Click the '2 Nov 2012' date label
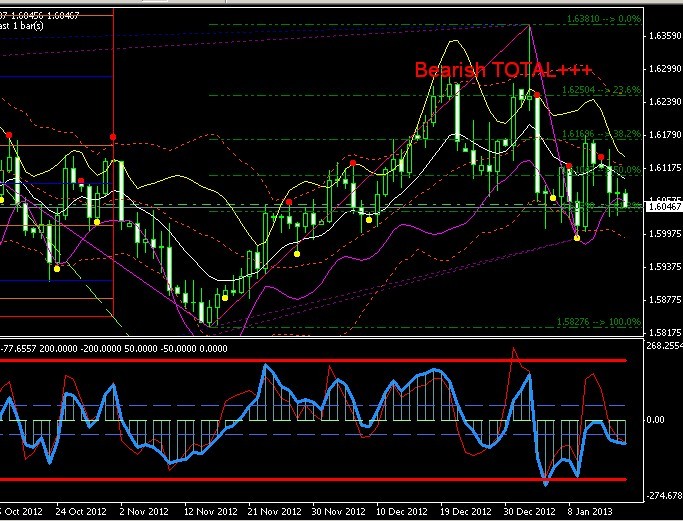 pyautogui.click(x=144, y=511)
